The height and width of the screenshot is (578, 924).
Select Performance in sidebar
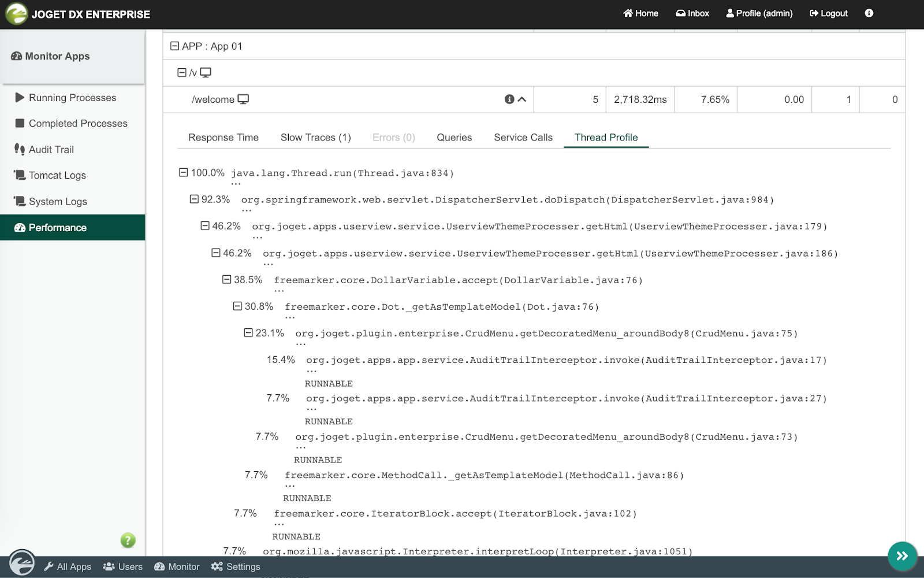(x=73, y=228)
